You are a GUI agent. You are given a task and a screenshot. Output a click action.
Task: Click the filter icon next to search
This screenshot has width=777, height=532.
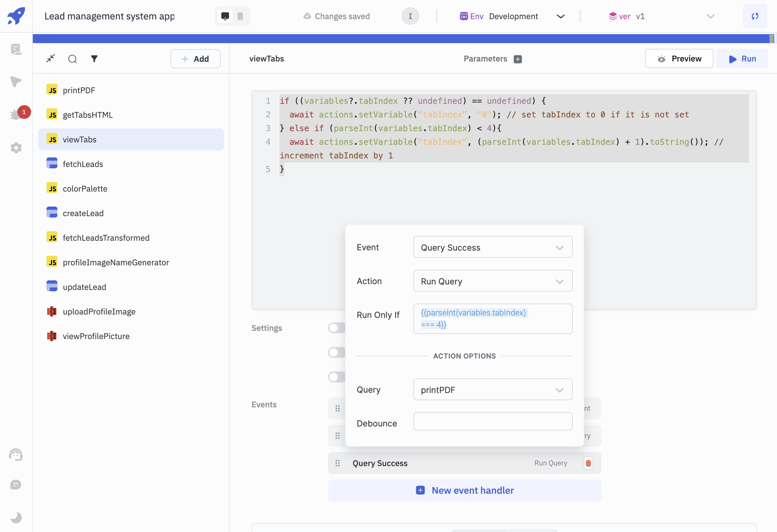tap(94, 58)
